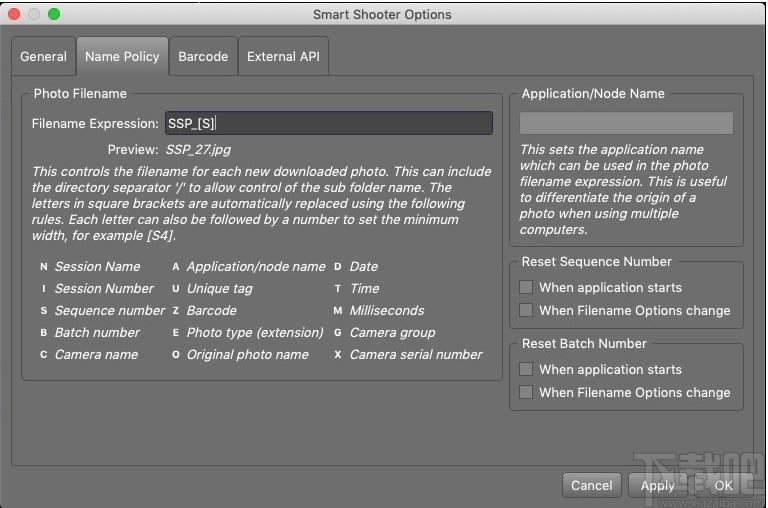Click the 'Camera name' legend entry
Image resolution: width=768 pixels, height=508 pixels.
point(96,355)
